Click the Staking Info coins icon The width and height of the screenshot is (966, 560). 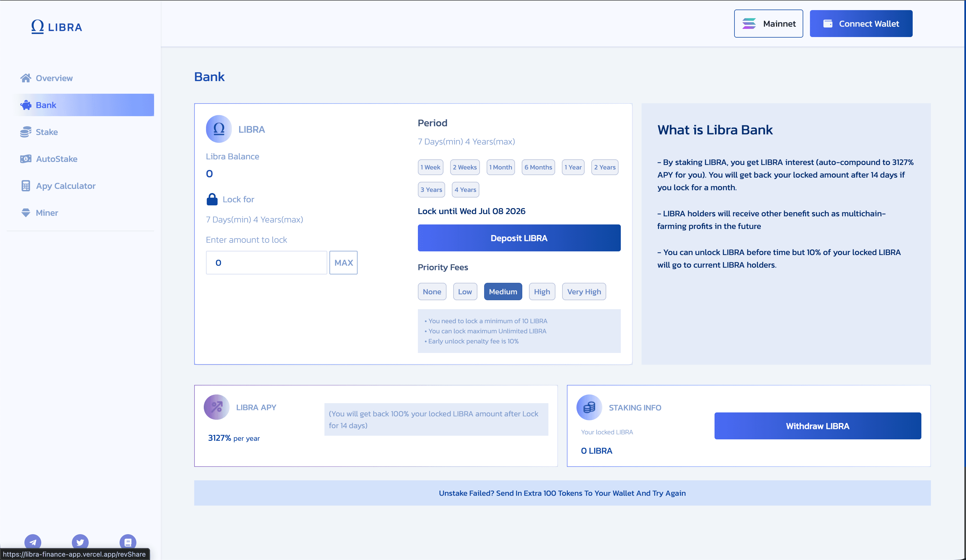(589, 407)
